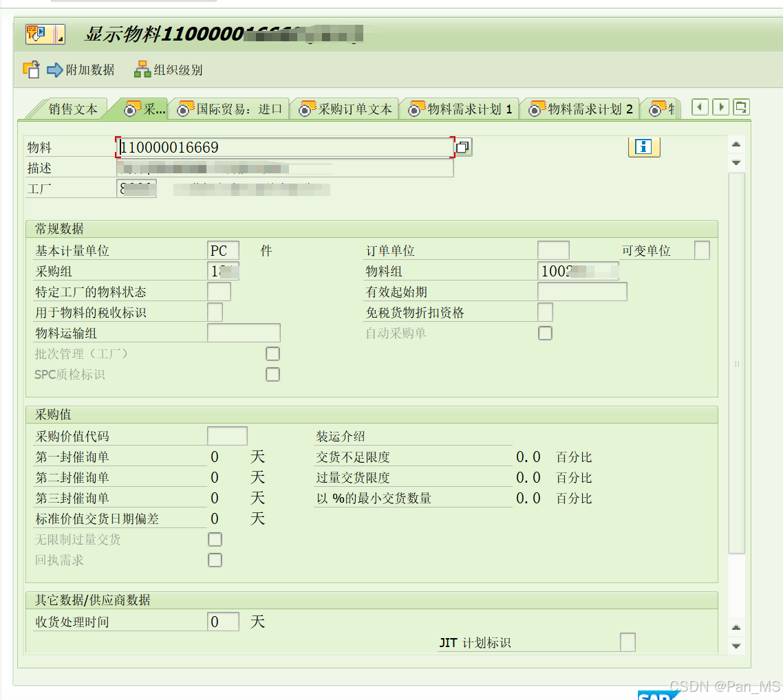
Task: Click the scroll down arrow below the top arrow
Action: click(x=736, y=163)
